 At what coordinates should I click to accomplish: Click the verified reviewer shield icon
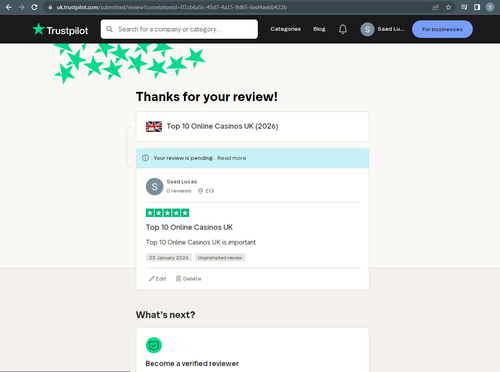tap(154, 345)
